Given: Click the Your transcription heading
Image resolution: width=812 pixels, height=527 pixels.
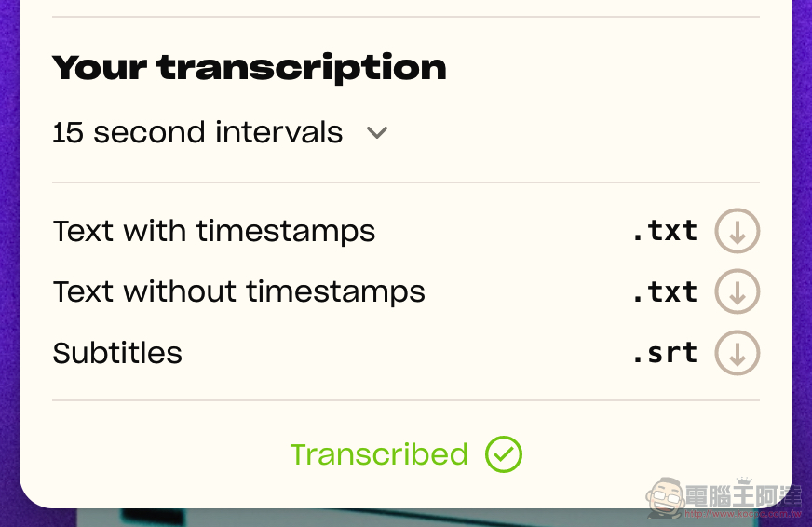Looking at the screenshot, I should [250, 67].
